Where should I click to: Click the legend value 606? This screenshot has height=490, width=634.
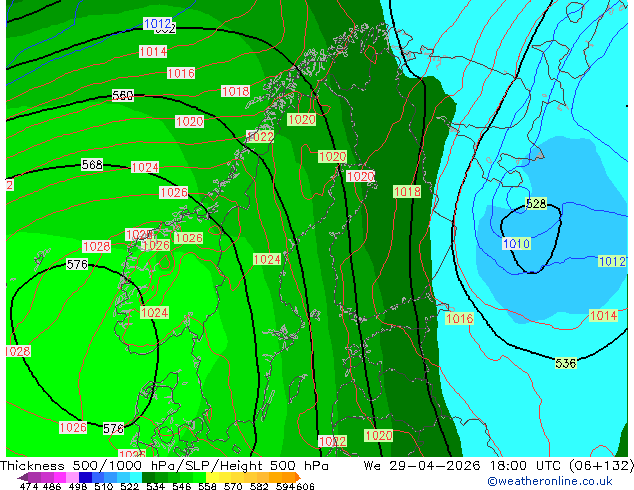[305, 486]
